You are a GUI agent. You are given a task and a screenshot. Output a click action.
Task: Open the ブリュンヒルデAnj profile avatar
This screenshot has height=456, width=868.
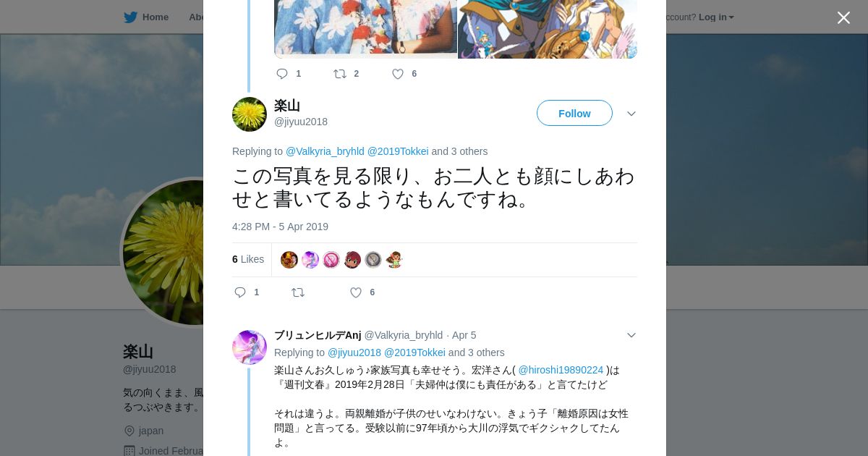(x=250, y=347)
